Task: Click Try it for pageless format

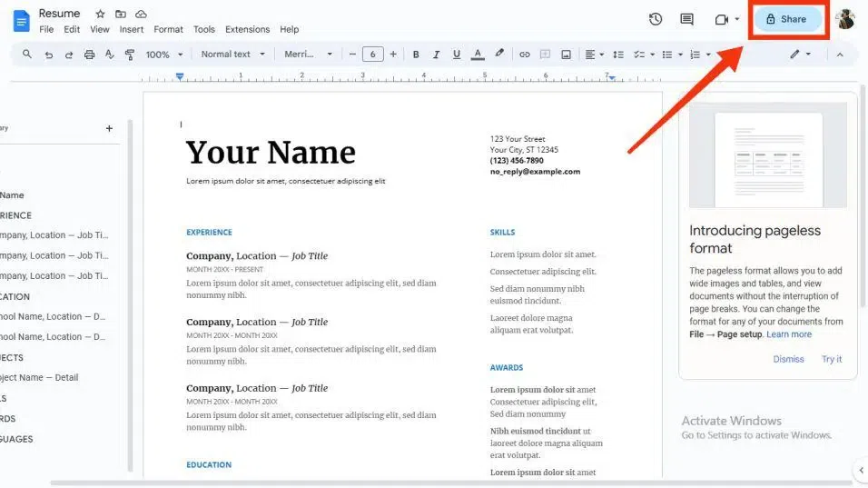Action: pyautogui.click(x=832, y=359)
